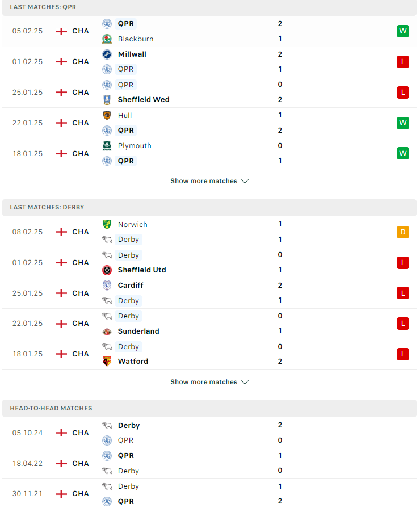
Task: Open the QPR vs Blackburn 05.02.25 match
Action: (x=209, y=31)
